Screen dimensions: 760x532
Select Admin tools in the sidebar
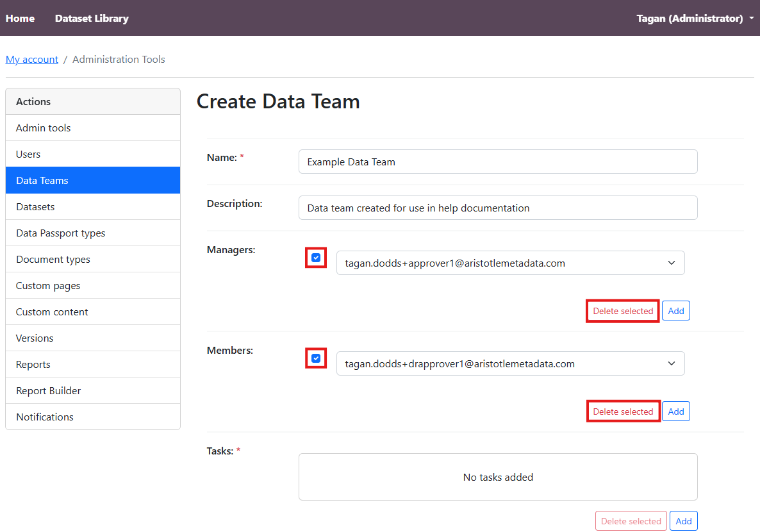(44, 128)
